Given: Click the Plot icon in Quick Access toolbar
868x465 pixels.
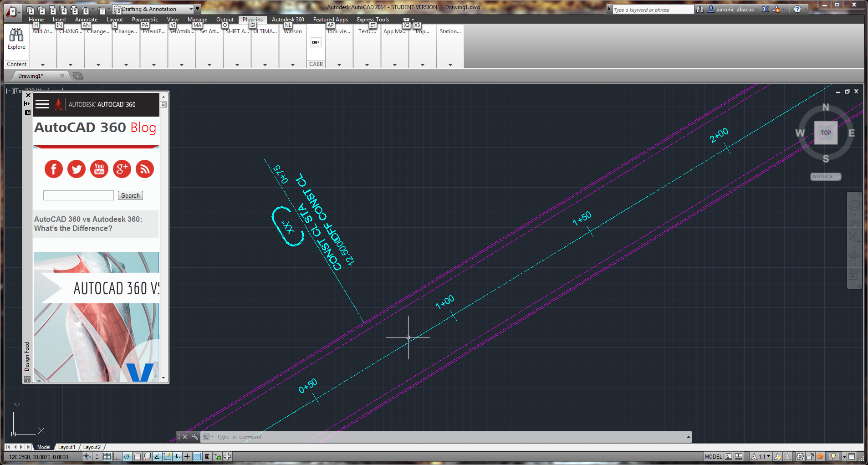Looking at the screenshot, I should (x=74, y=10).
